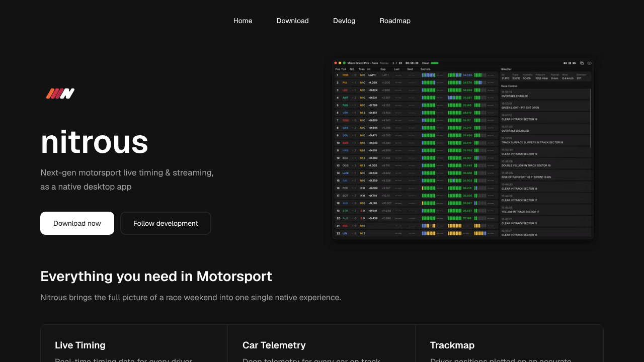Click the Download now button

pos(77,223)
